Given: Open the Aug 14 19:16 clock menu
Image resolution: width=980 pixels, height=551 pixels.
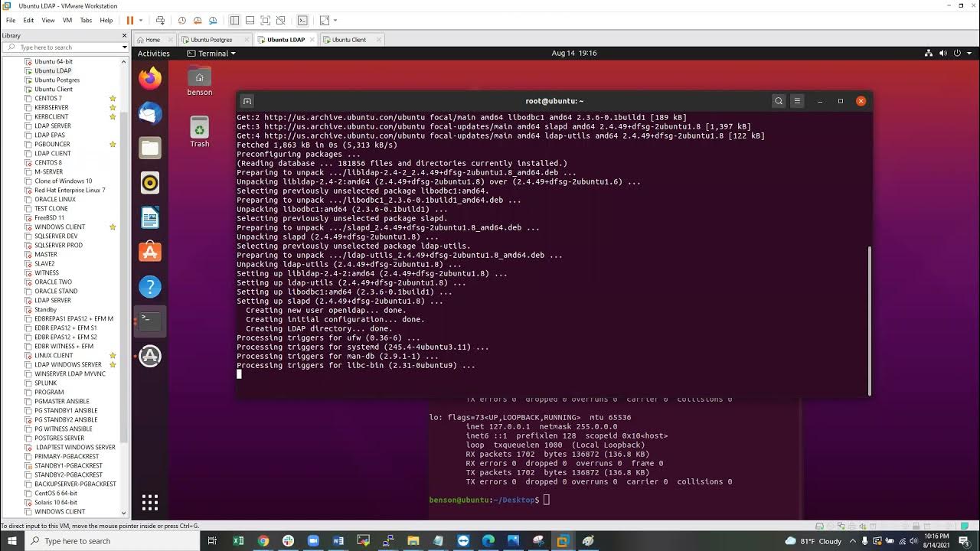Looking at the screenshot, I should (573, 54).
